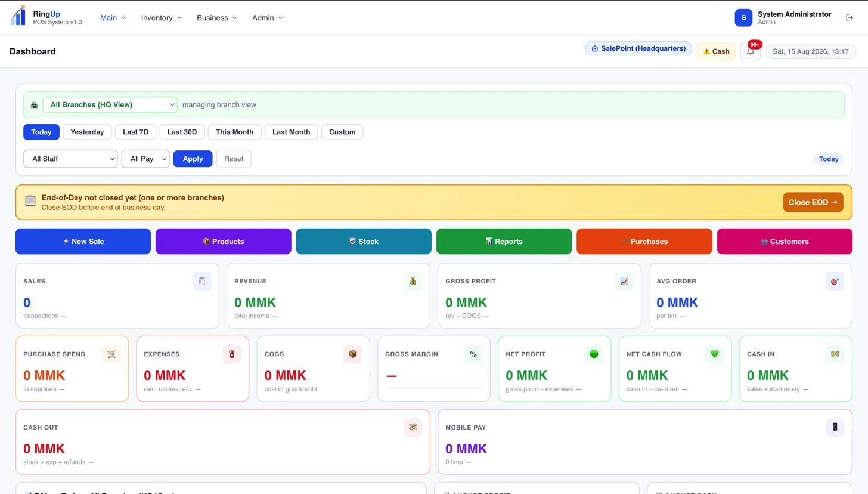Click the Cash warning badge
The image size is (868, 494).
coord(716,51)
